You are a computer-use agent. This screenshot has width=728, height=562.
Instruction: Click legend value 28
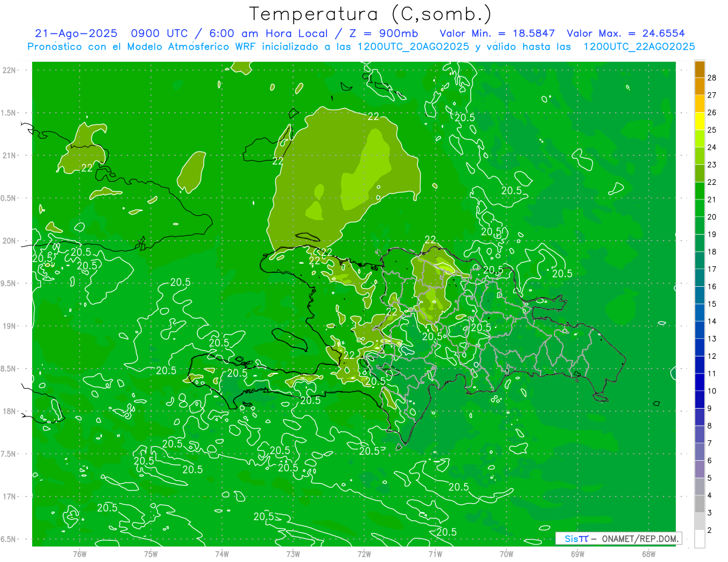tap(712, 78)
